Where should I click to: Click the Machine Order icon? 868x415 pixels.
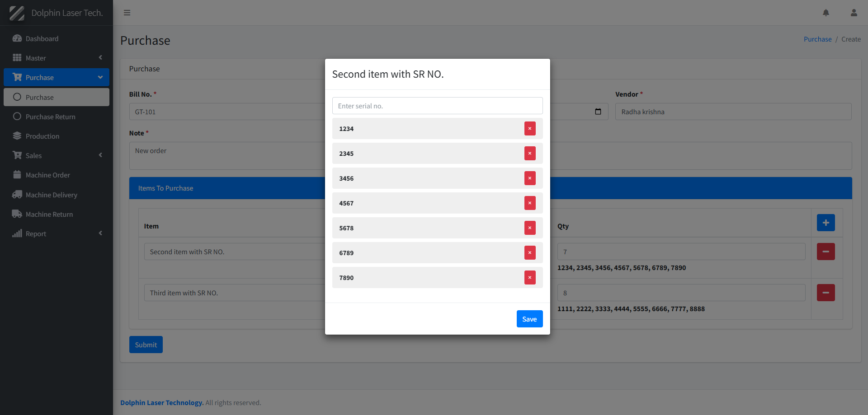[17, 175]
